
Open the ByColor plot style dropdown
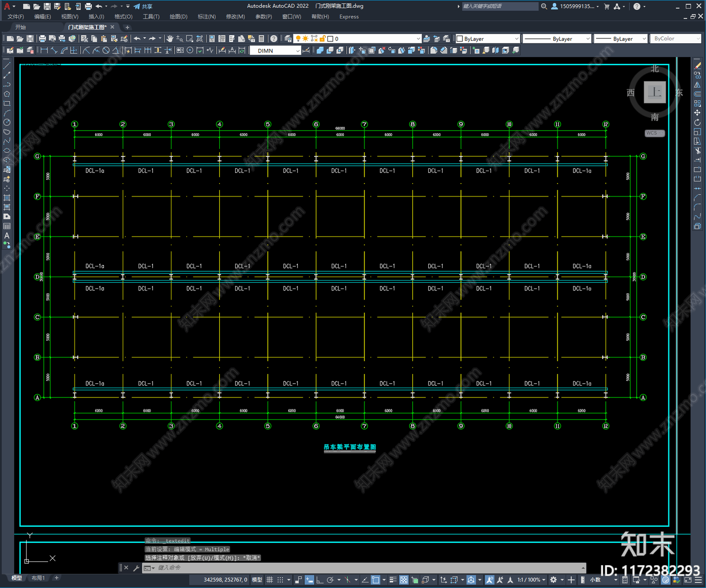click(x=675, y=39)
